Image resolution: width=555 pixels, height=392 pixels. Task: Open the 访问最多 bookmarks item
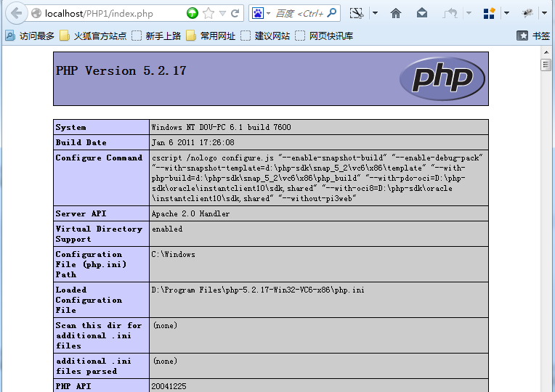[30, 36]
